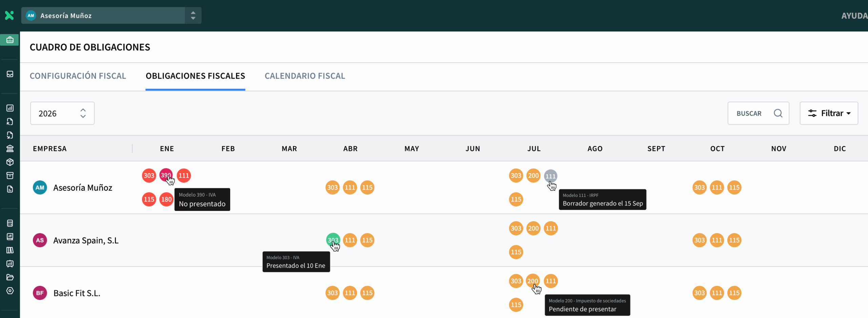The image size is (868, 318).
Task: Switch to Calendario Fiscal tab
Action: 304,76
